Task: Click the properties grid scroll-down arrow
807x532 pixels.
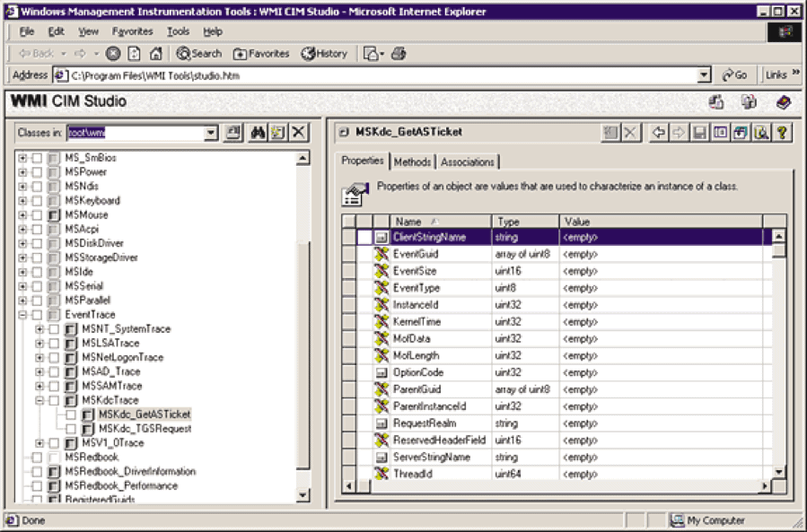Action: click(x=778, y=472)
